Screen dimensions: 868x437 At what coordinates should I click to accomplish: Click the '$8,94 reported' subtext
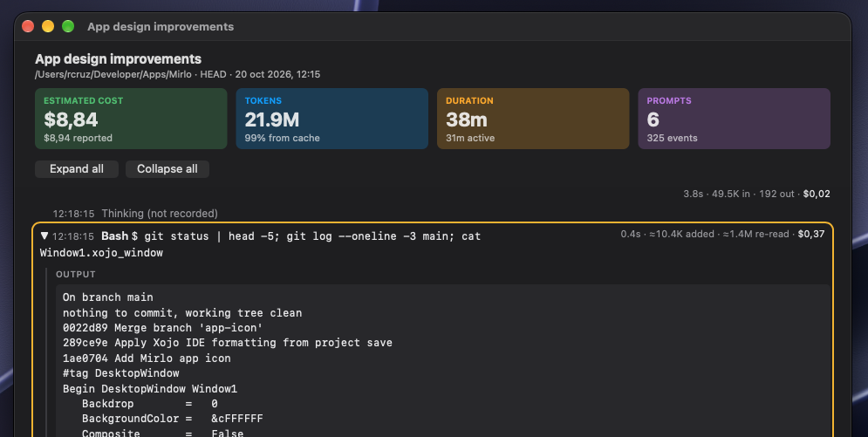tap(78, 138)
